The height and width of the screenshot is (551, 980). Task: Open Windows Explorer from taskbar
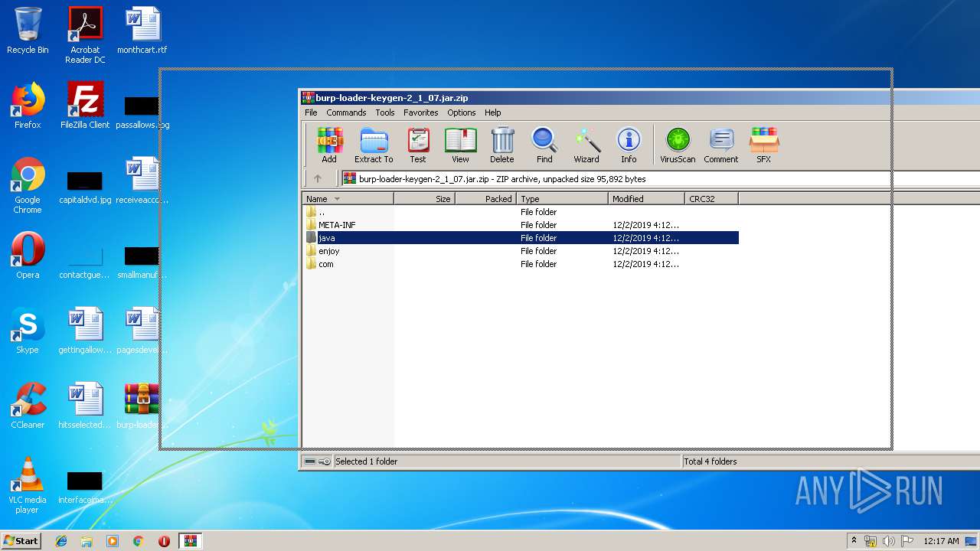click(x=87, y=541)
